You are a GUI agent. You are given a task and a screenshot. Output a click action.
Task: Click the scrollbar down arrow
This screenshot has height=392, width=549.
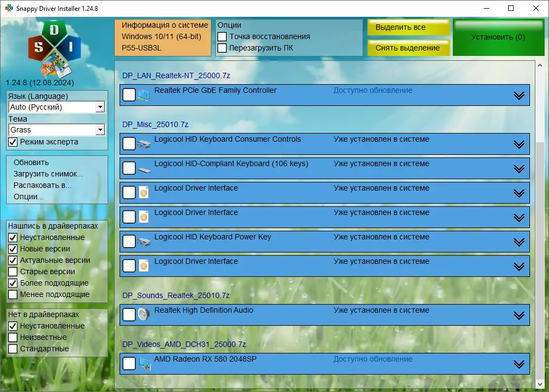tap(540, 384)
